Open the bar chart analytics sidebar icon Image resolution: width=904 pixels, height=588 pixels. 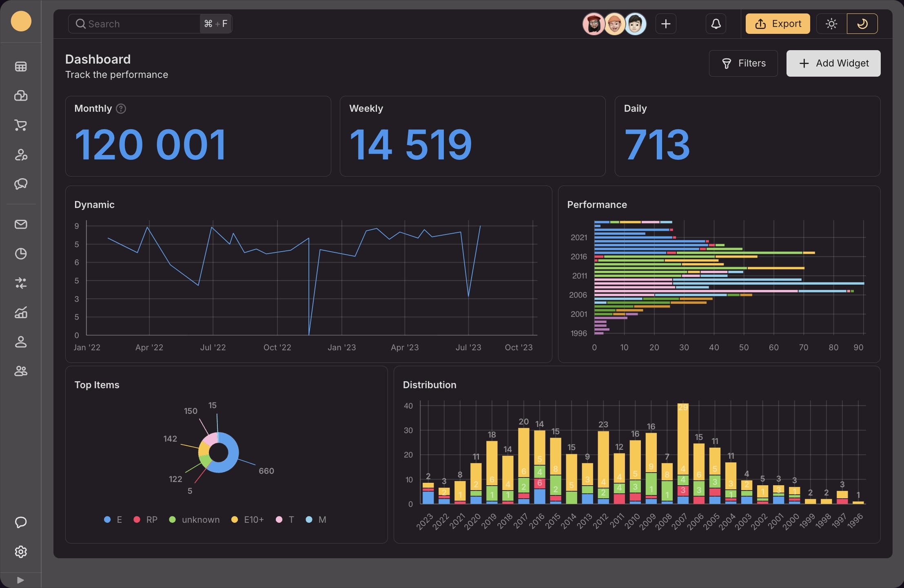[x=21, y=313]
